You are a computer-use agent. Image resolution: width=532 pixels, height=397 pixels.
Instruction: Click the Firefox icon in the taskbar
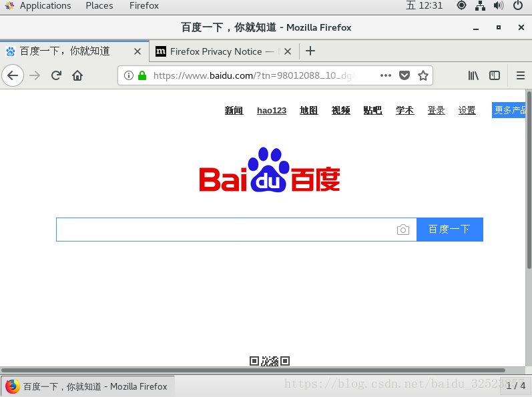[13, 386]
